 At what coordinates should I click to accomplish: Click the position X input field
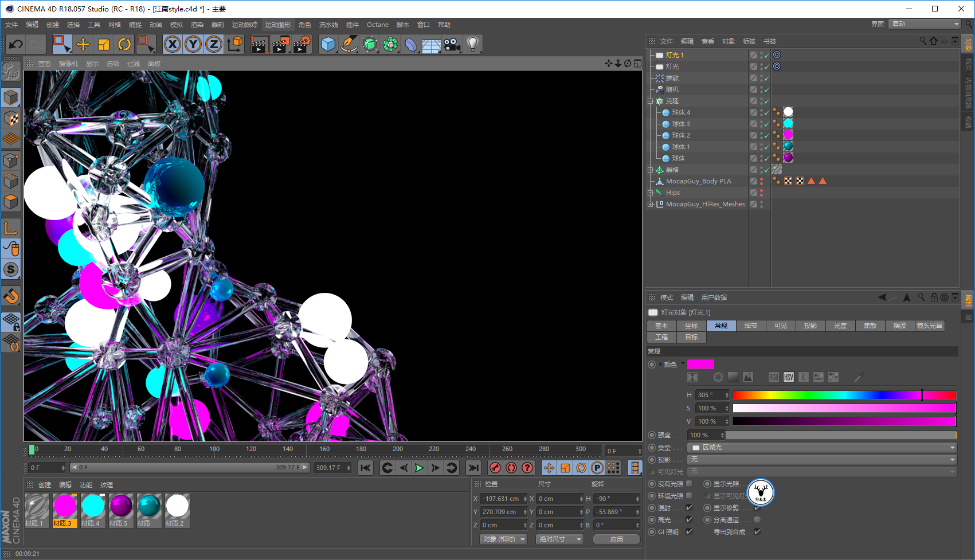coord(503,499)
